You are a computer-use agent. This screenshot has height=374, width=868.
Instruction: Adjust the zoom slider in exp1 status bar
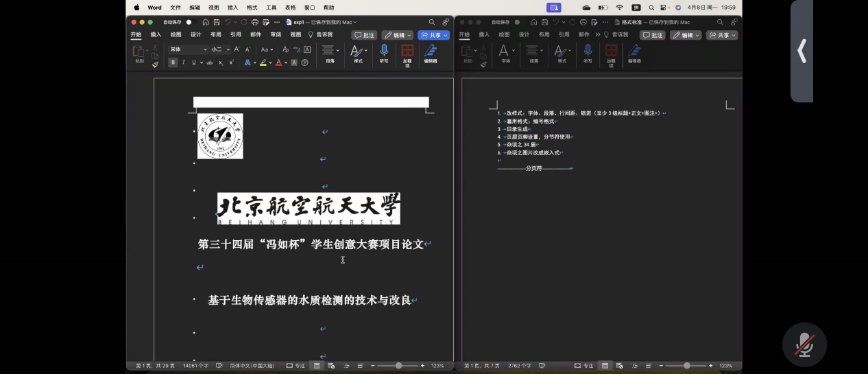coord(398,366)
